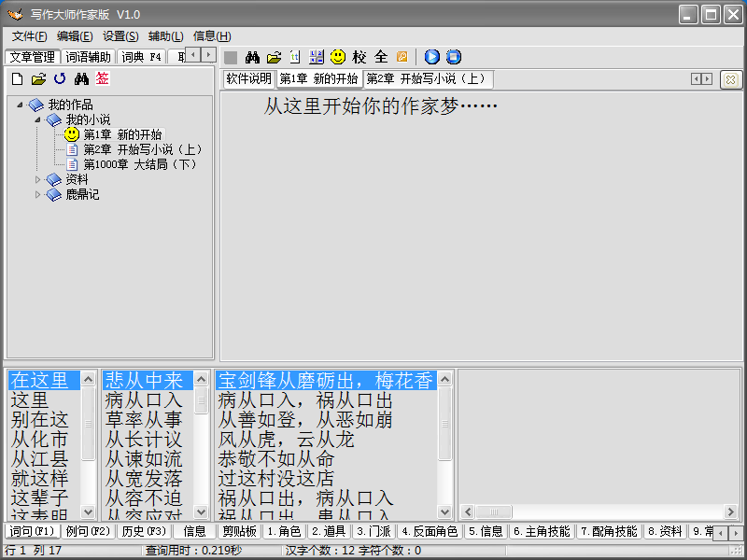Click the blue refresh arrow icon
The image size is (747, 560).
pyautogui.click(x=60, y=79)
